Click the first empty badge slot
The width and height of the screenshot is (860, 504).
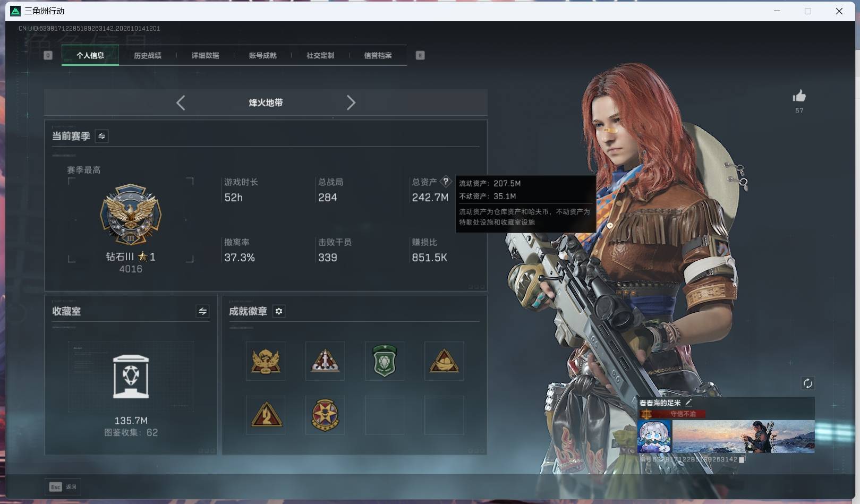point(385,415)
